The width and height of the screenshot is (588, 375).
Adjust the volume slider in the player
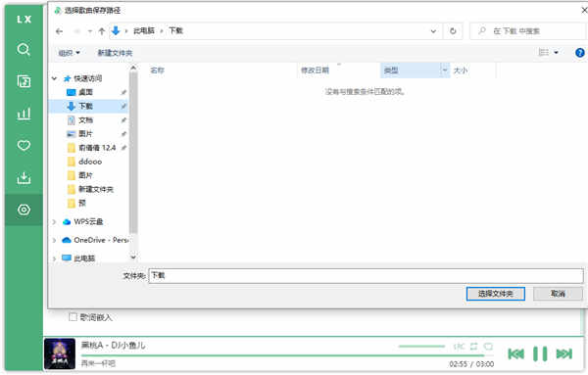[421, 347]
